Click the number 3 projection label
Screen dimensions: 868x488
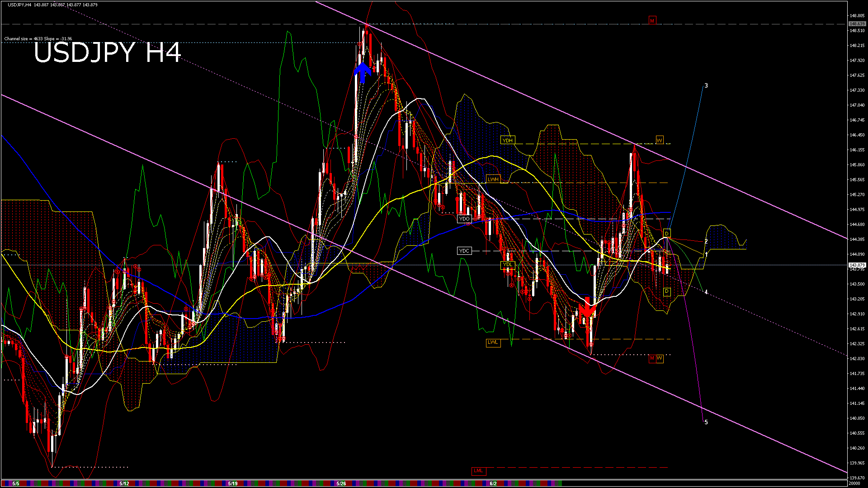(x=706, y=85)
